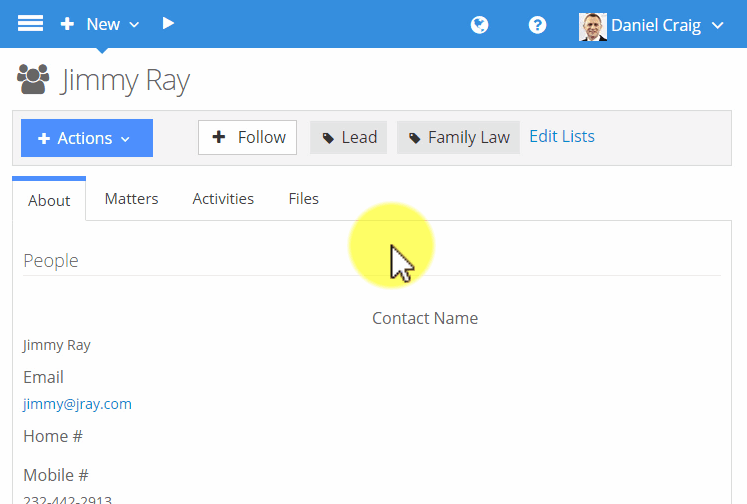Click the contact group icon beside Jimmy Ray
Viewport: 747px width, 504px height.
(x=33, y=79)
